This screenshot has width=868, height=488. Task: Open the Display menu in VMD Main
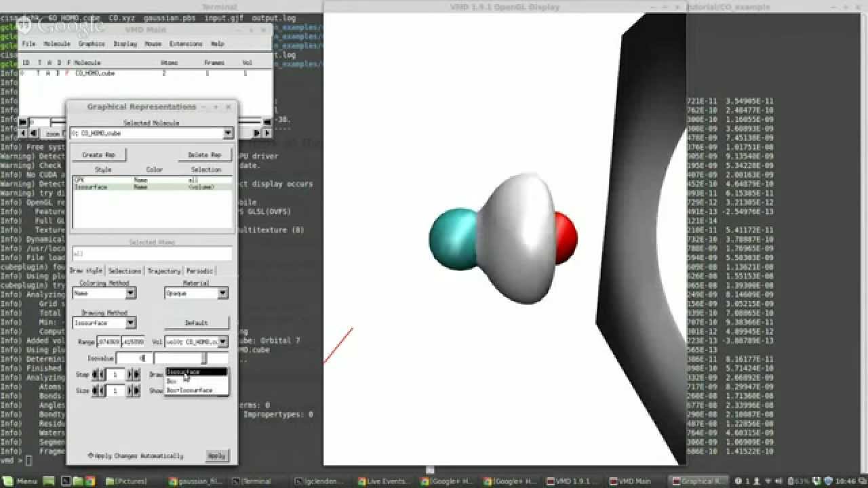(125, 43)
